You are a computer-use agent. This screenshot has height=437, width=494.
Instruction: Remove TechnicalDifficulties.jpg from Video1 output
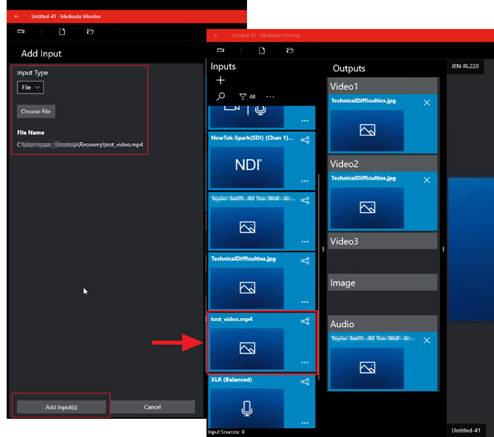tap(427, 103)
